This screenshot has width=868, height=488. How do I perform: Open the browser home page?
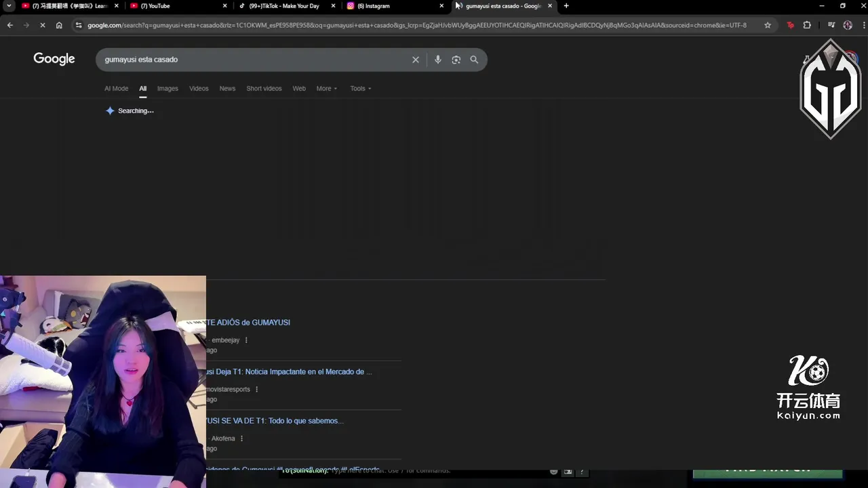pos(59,25)
